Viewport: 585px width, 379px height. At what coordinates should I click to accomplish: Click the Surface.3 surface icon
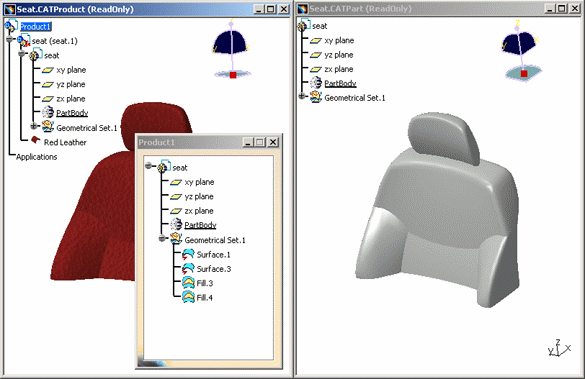point(188,269)
